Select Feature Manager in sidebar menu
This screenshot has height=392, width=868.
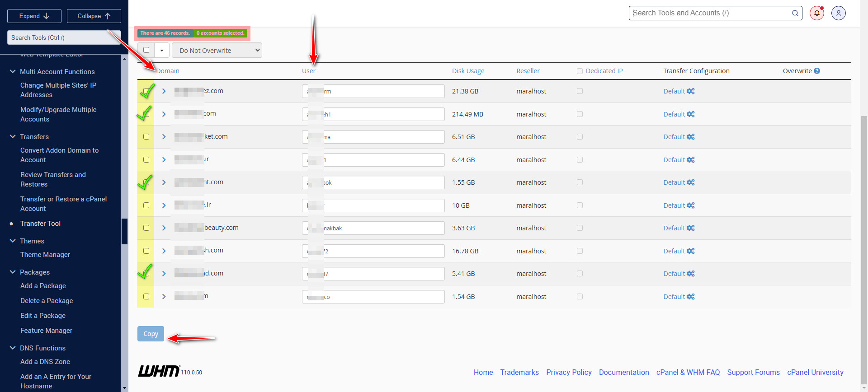[x=46, y=331]
